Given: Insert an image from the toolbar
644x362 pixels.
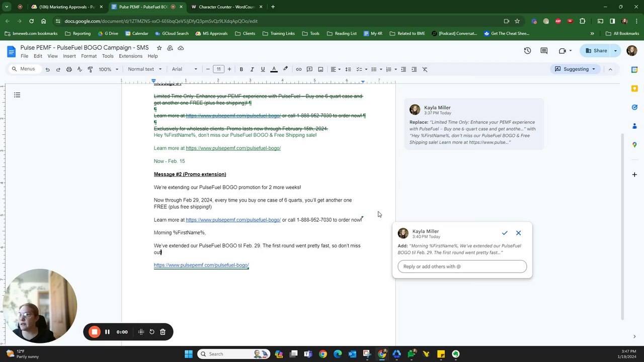Looking at the screenshot, I should 320,69.
